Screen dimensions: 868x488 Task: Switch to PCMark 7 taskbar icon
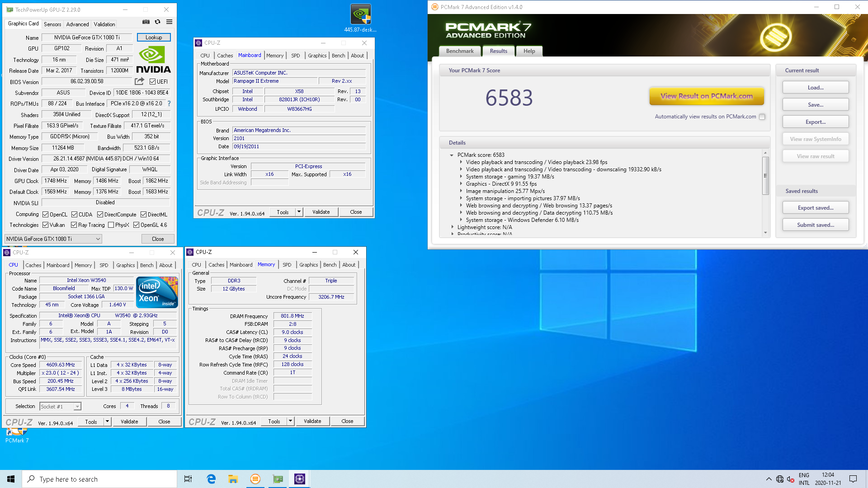click(x=255, y=479)
